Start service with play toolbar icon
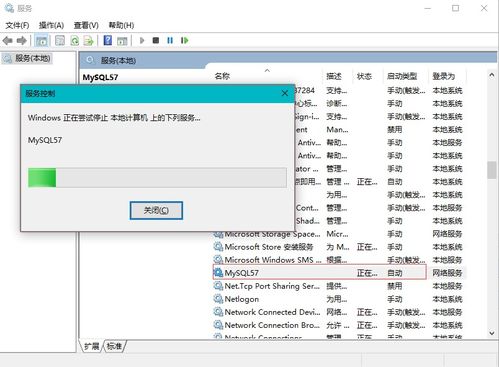 pyautogui.click(x=142, y=41)
